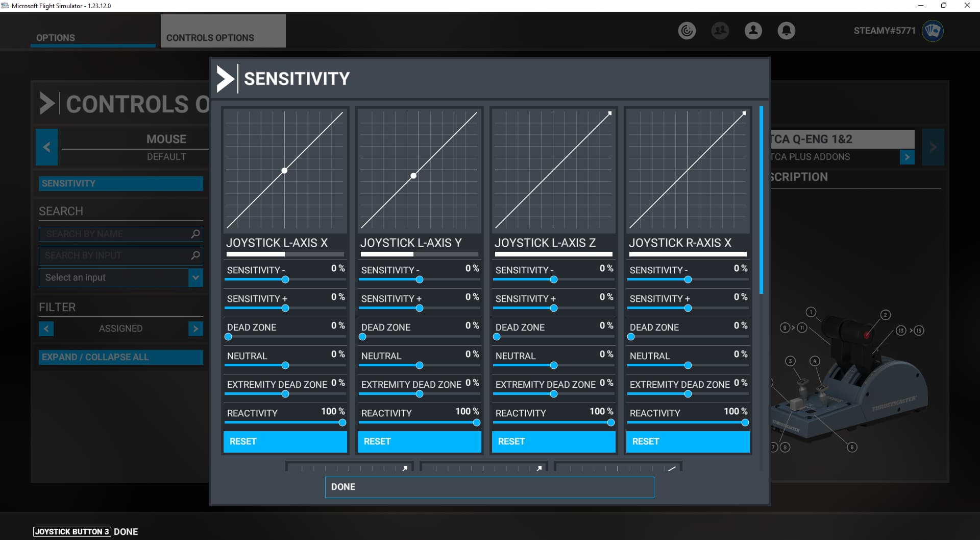The width and height of the screenshot is (980, 540).
Task: Open the user profile icon
Action: (x=753, y=31)
